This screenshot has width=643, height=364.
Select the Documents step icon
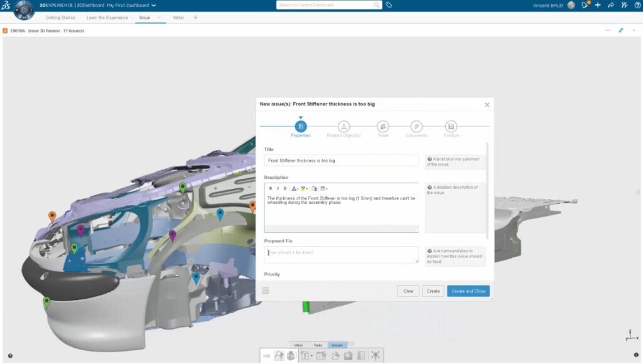[x=416, y=126]
